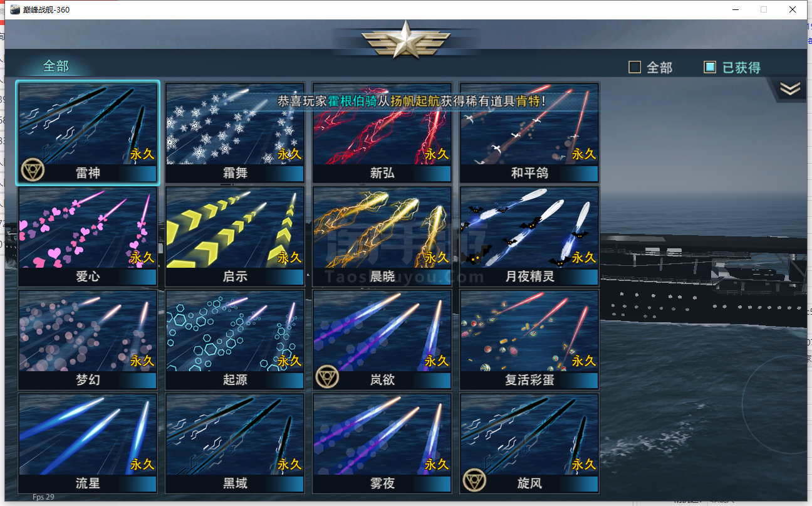Expand panel with double chevron arrow

click(790, 89)
